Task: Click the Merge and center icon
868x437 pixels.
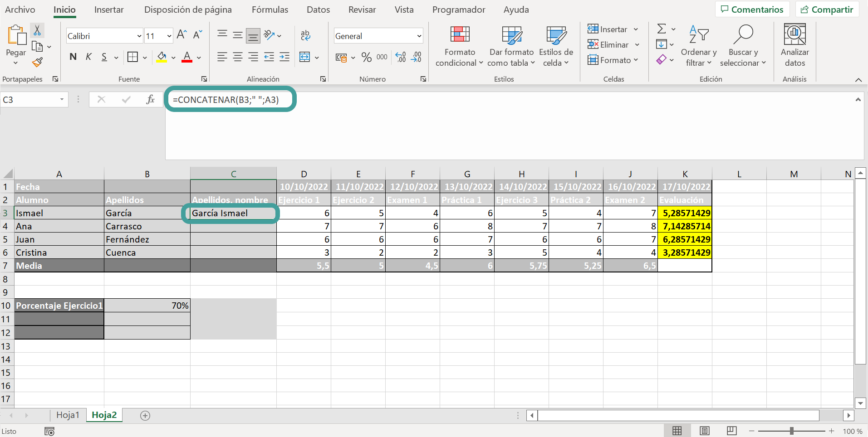Action: (x=305, y=57)
